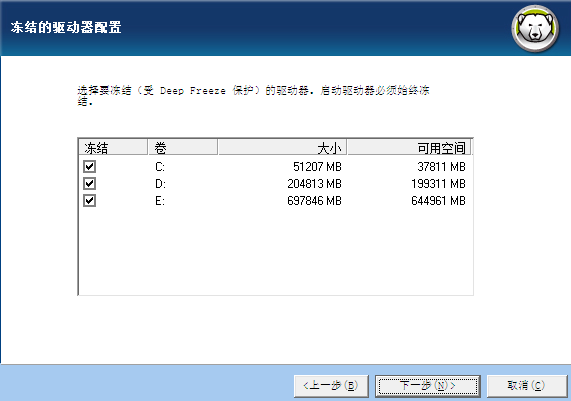Sort by the 大小 size column header
Screen dimensions: 571x401
282,148
